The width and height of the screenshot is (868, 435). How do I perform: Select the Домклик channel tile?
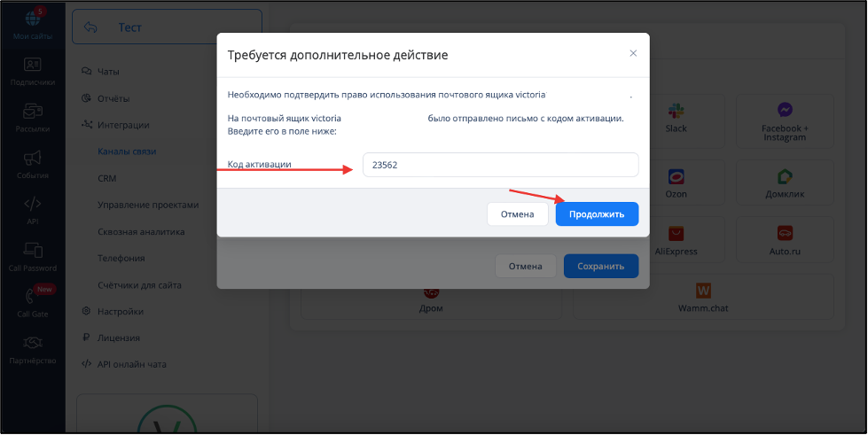(x=785, y=183)
